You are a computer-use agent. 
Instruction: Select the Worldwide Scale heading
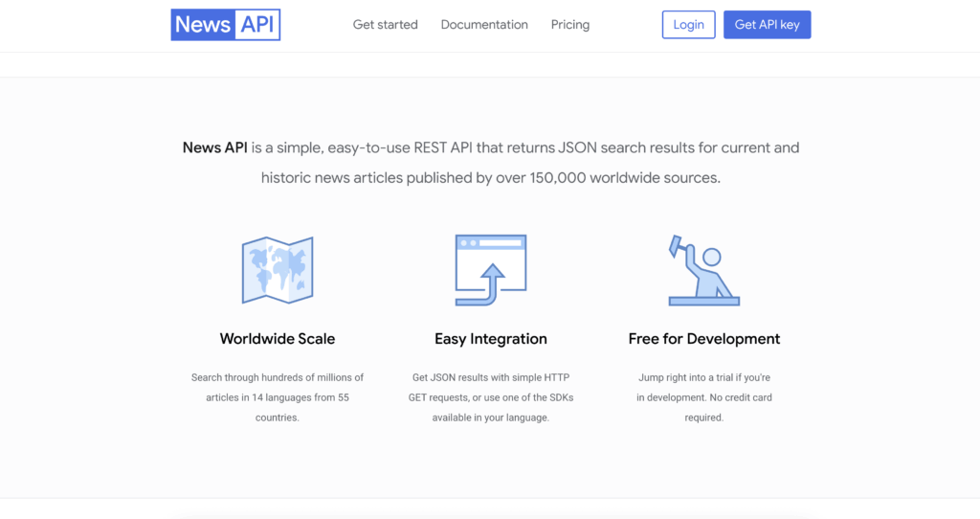[x=278, y=338]
